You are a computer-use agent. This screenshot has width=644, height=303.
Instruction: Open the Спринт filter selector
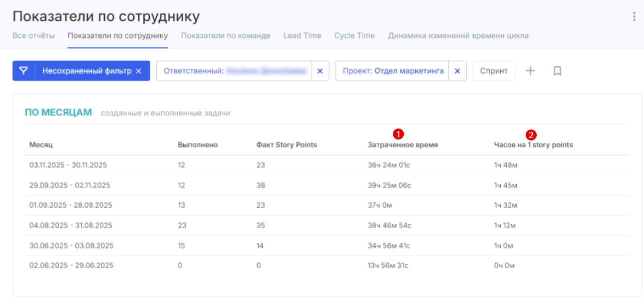[x=493, y=71]
